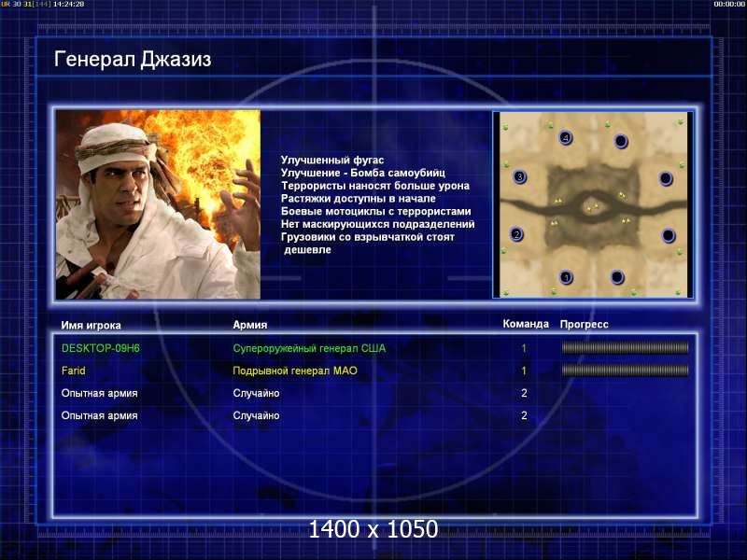Click the title 'Генерал Джазиз'

pos(133,60)
